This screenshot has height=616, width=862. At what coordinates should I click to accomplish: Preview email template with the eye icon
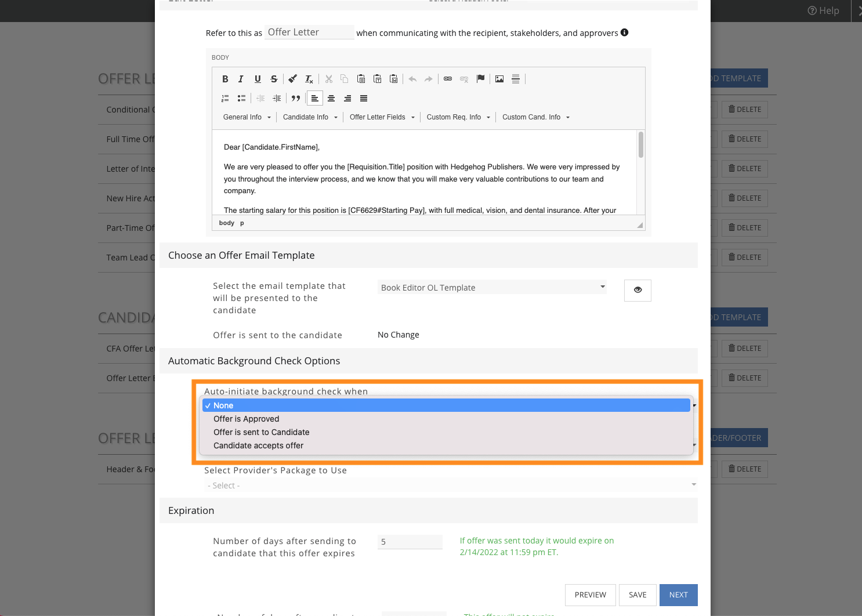pyautogui.click(x=638, y=290)
